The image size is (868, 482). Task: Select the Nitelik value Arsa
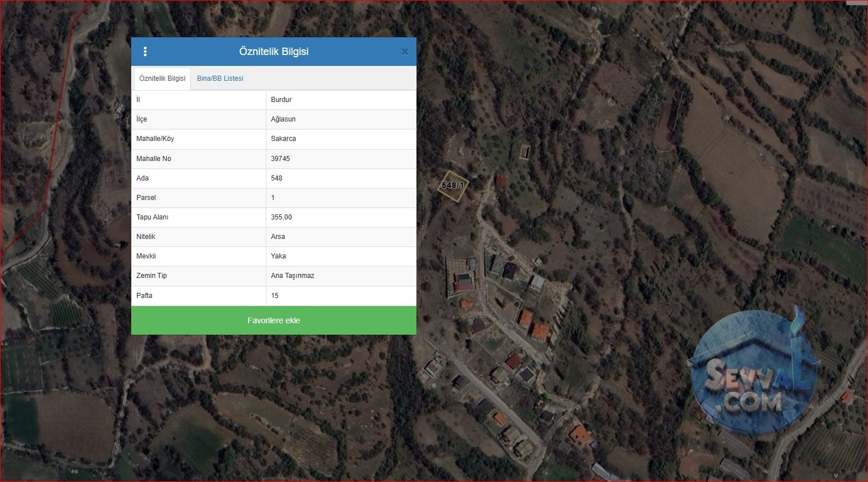pyautogui.click(x=278, y=237)
